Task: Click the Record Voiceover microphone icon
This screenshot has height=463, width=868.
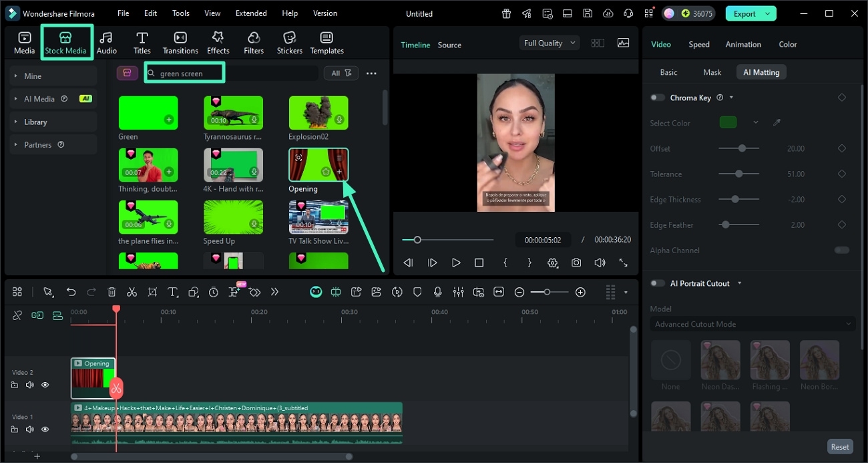Action: click(438, 292)
